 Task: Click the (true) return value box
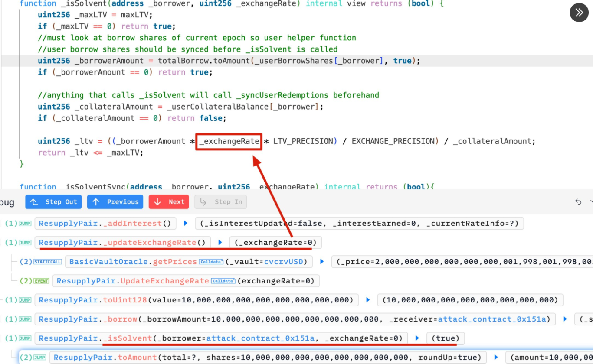pyautogui.click(x=446, y=338)
